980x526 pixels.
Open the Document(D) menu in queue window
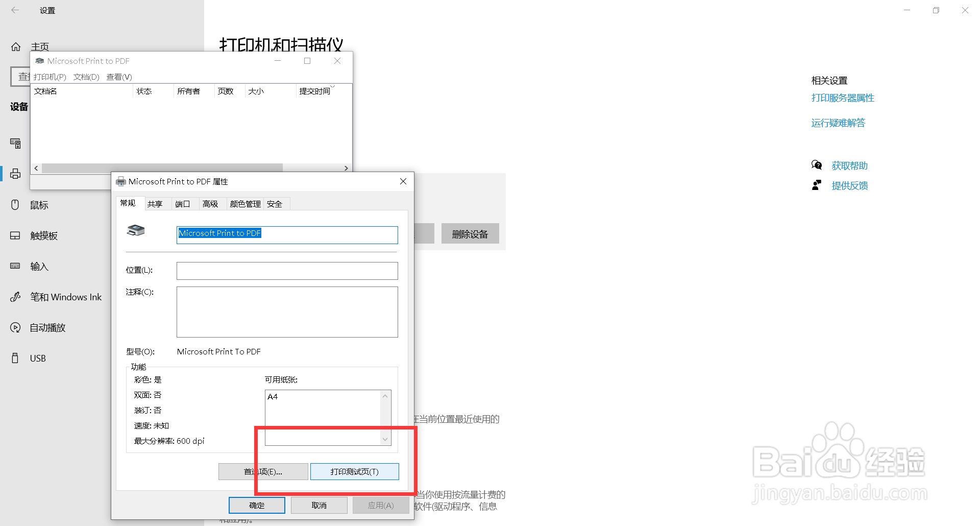(86, 77)
